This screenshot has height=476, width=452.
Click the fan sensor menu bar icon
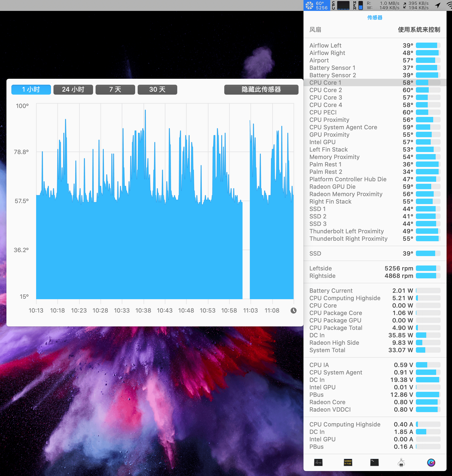coord(317,5)
